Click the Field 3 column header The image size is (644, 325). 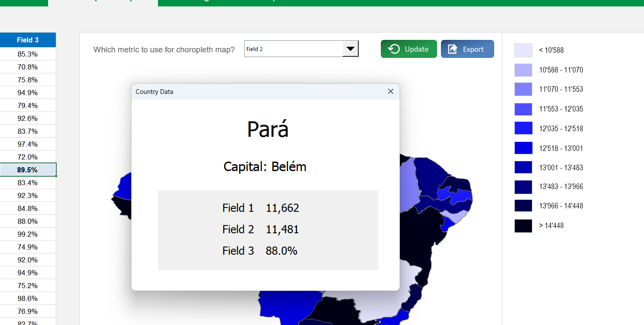[27, 39]
